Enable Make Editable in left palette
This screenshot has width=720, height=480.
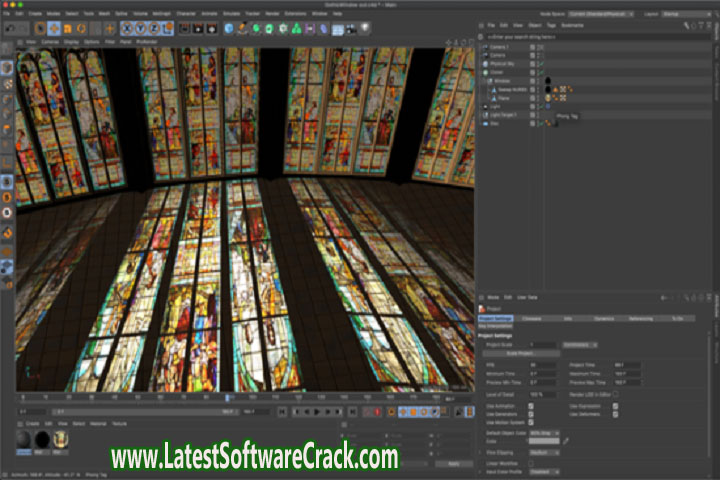(6, 48)
